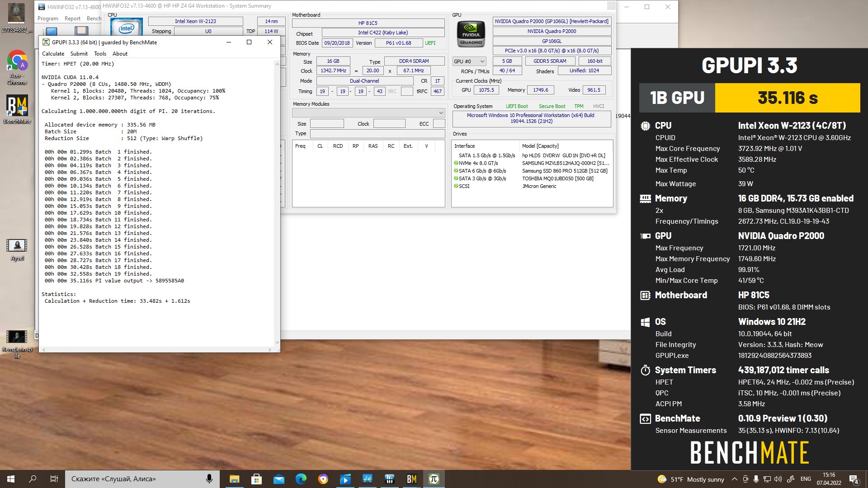Select the 277854682_ desktop file icon
This screenshot has height=488, width=868.
[x=17, y=18]
